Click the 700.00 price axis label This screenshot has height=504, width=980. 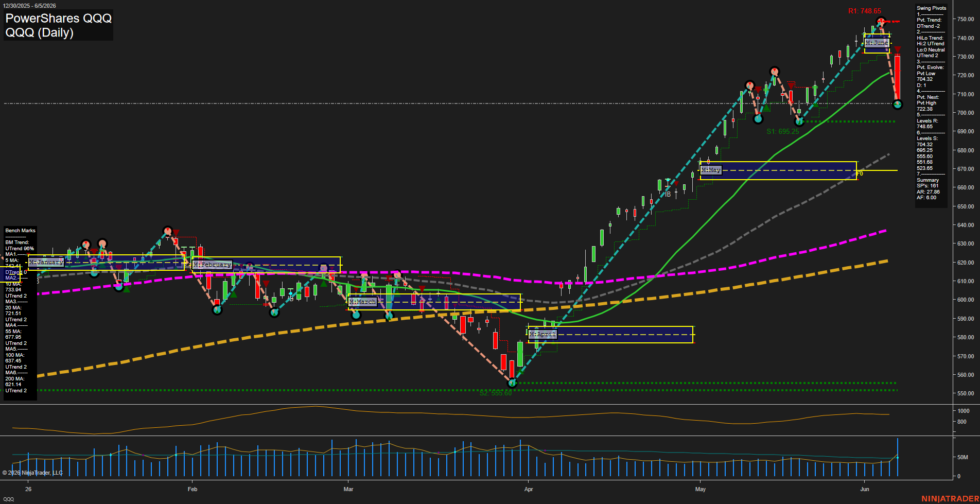click(x=966, y=113)
